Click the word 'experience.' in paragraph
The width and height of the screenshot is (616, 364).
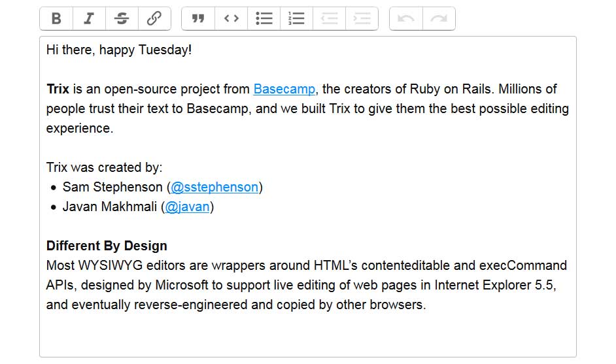click(80, 128)
